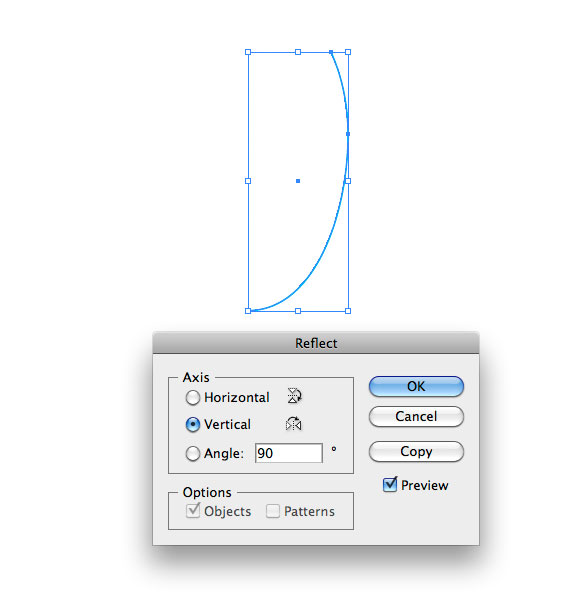Click the left-middle bounding box handle

click(248, 181)
